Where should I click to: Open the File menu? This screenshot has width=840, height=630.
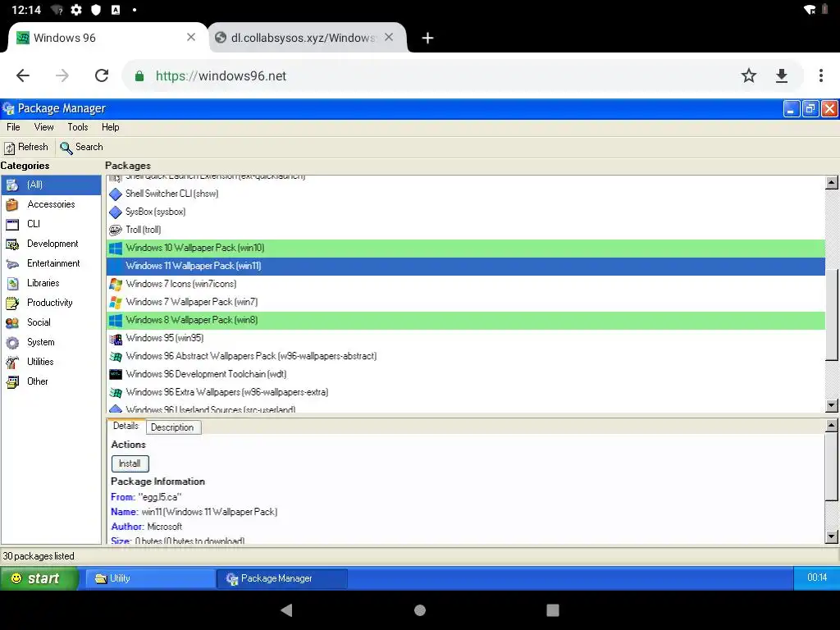(x=13, y=127)
